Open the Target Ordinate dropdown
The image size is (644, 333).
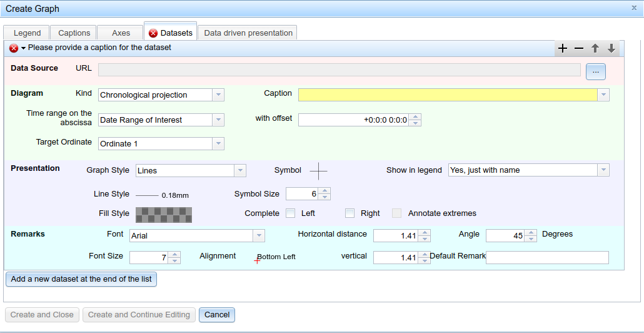[x=218, y=144]
